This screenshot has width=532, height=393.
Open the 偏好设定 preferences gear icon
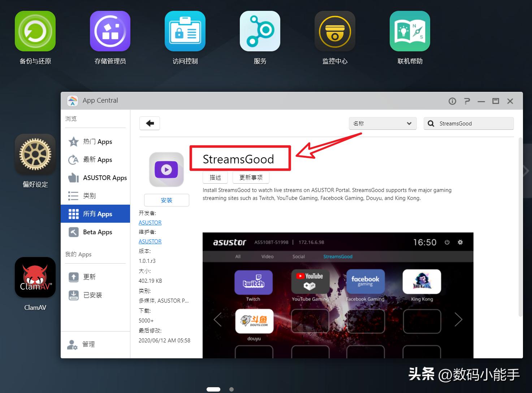pos(35,154)
